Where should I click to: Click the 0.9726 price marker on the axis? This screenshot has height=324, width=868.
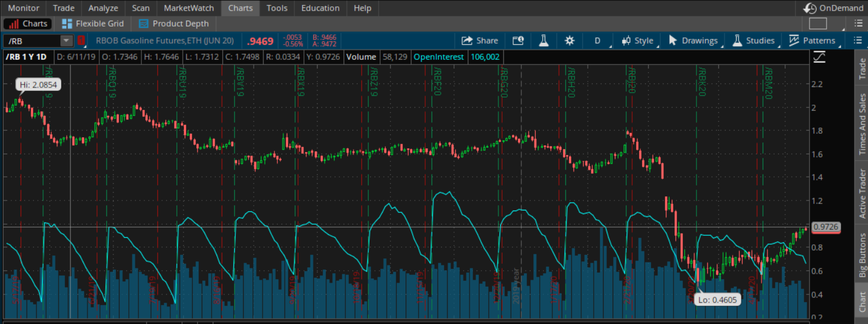click(x=826, y=227)
